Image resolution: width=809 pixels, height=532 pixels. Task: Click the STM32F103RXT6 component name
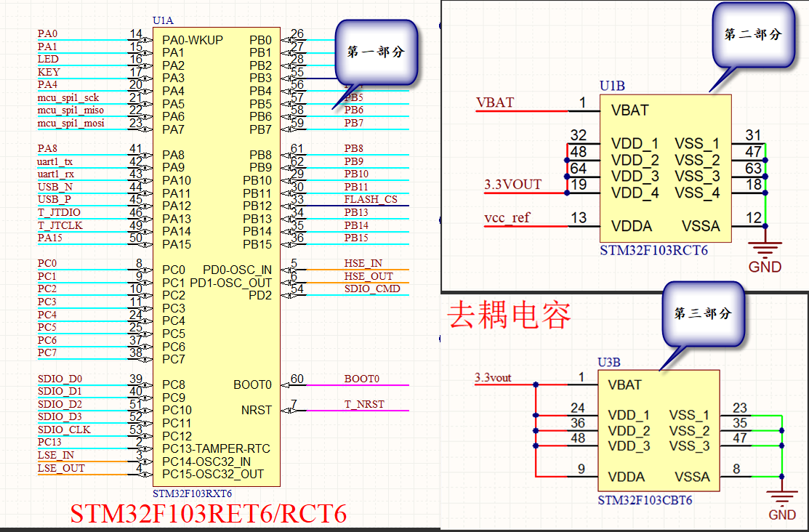pos(193,493)
